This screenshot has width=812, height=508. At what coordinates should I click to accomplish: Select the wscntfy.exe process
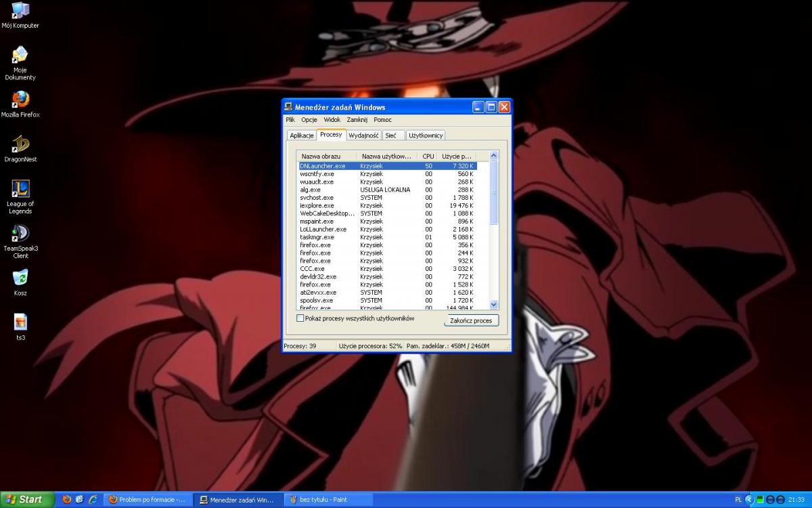(387, 174)
